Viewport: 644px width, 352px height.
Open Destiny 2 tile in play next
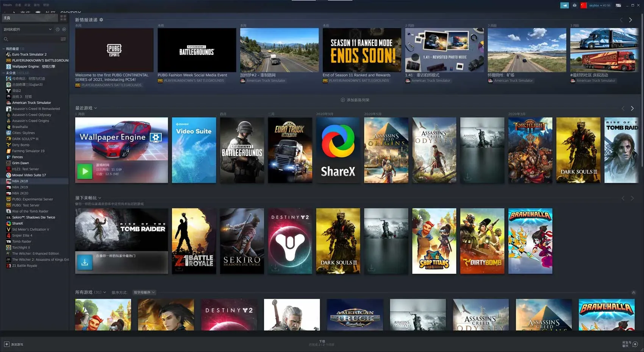tap(290, 241)
